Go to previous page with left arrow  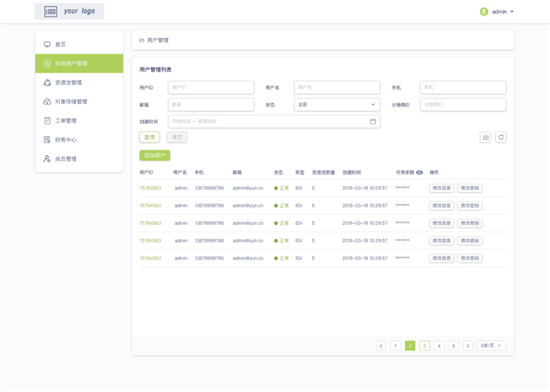pos(381,346)
